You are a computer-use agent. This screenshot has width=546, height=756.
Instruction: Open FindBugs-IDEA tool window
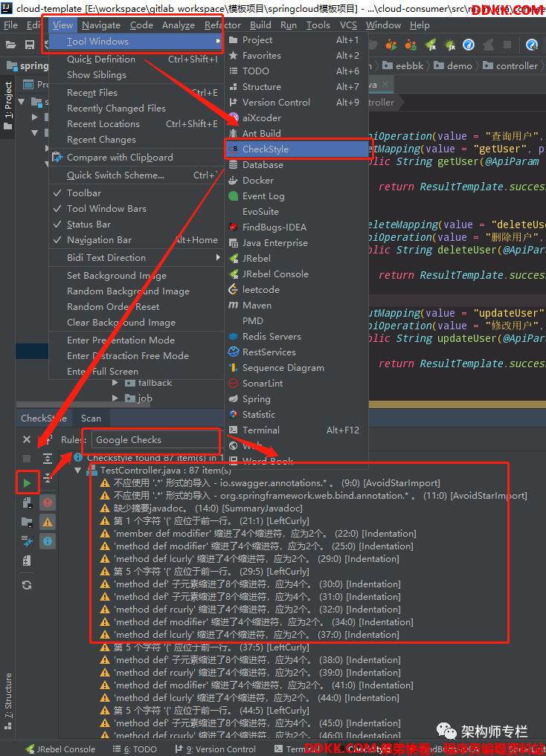(x=296, y=227)
